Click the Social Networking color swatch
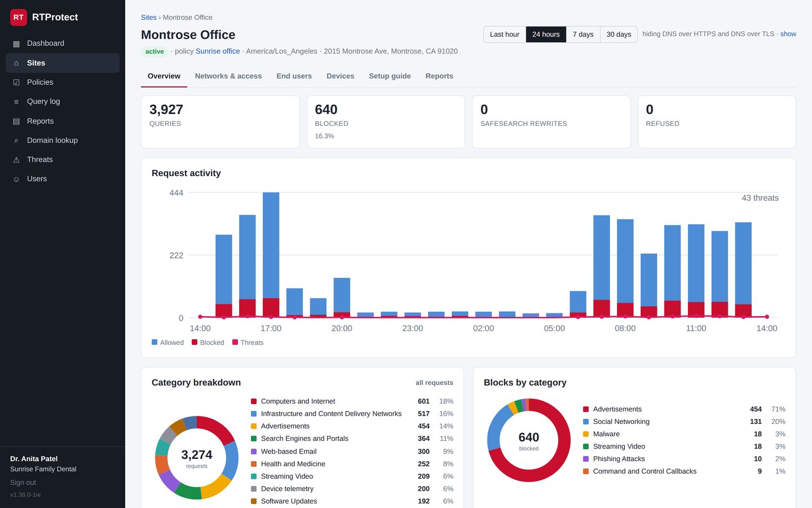812x508 pixels. coord(586,422)
